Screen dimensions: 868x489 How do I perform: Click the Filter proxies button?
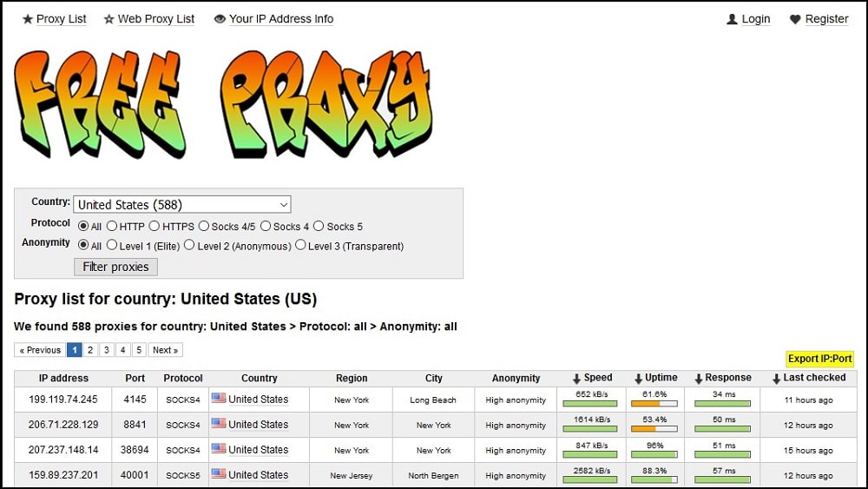point(115,267)
